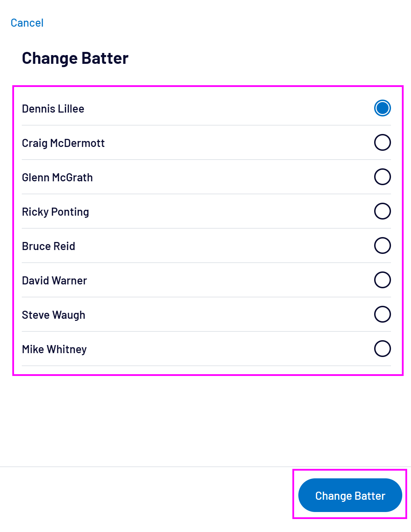Choose Craig McDermott's radio button
Screen dimensions: 411x532
(x=382, y=142)
